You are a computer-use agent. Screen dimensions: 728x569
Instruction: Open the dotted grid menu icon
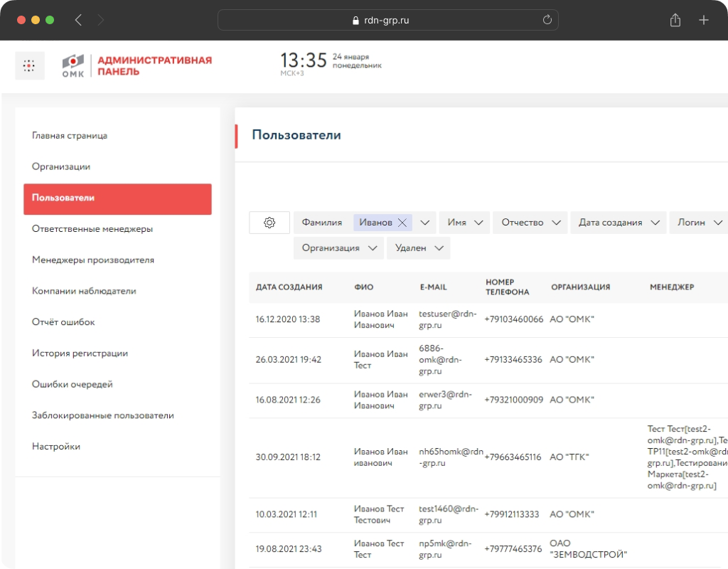point(29,65)
